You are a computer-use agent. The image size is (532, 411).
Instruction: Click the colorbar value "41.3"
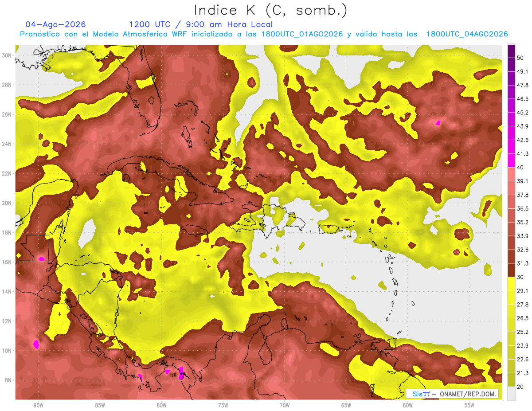point(523,154)
